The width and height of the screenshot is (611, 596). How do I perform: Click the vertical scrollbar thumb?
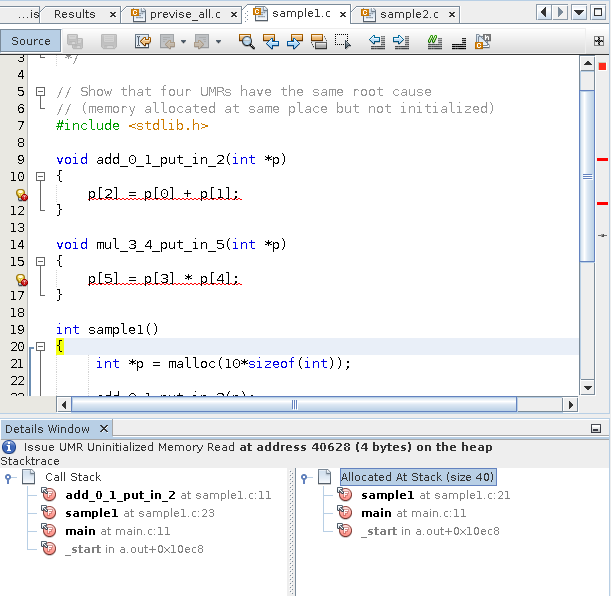click(587, 177)
